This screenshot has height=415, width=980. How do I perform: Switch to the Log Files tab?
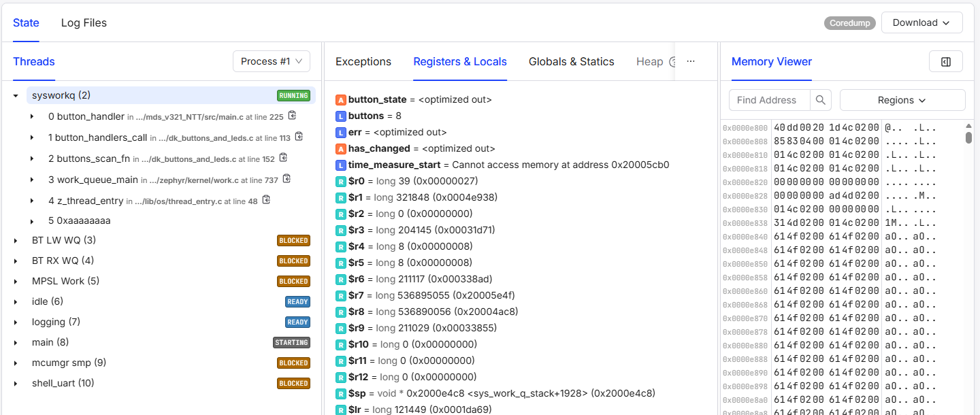[84, 22]
